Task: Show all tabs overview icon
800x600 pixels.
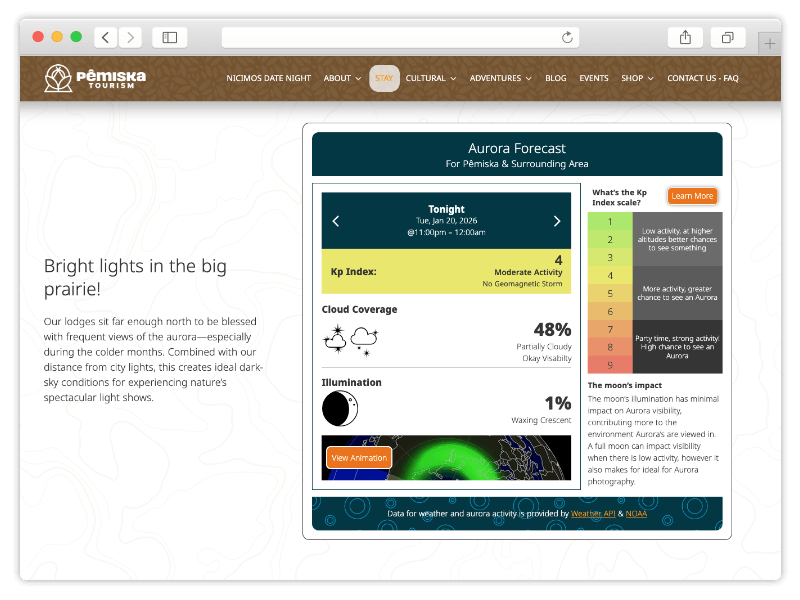Action: 727,37
